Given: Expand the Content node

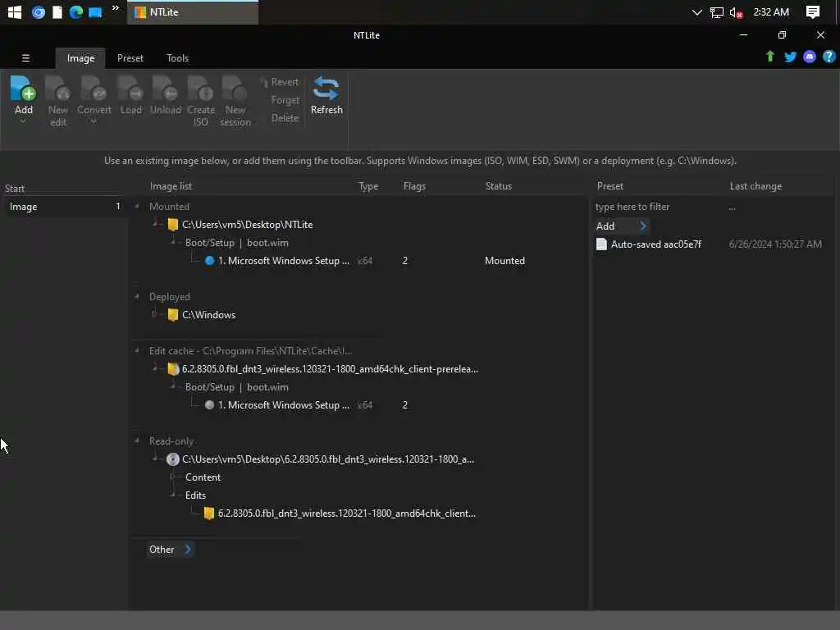Looking at the screenshot, I should pos(172,477).
